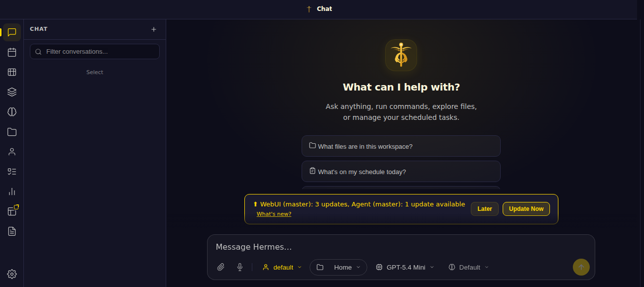Attach a file with the paperclip icon

tap(221, 267)
